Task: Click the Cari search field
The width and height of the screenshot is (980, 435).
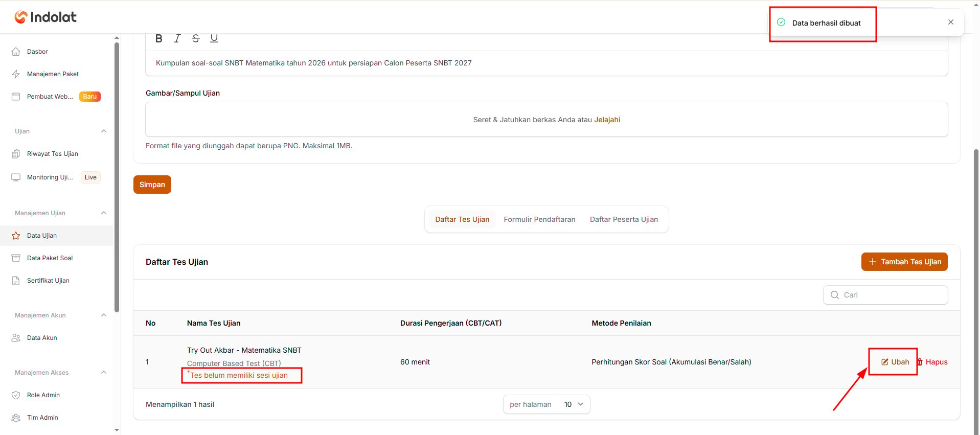Action: tap(885, 295)
